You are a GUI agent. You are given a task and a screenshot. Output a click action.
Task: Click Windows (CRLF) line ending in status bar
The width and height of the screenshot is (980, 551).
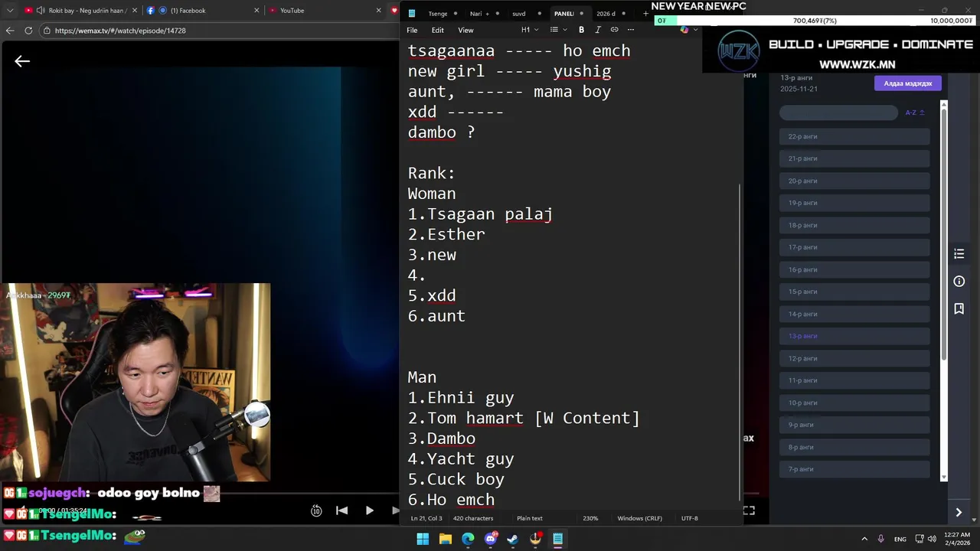pos(640,518)
